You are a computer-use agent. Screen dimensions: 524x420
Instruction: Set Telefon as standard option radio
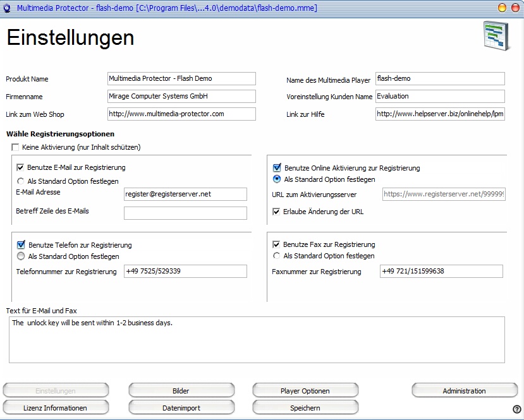coord(21,256)
